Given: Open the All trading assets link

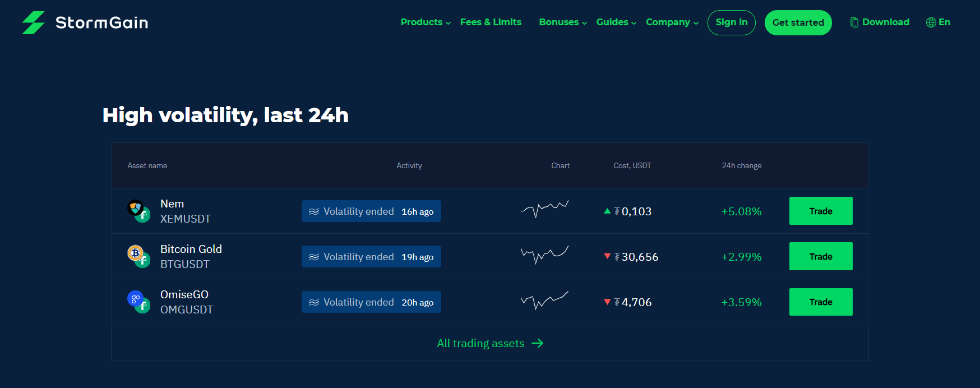Looking at the screenshot, I should [490, 343].
